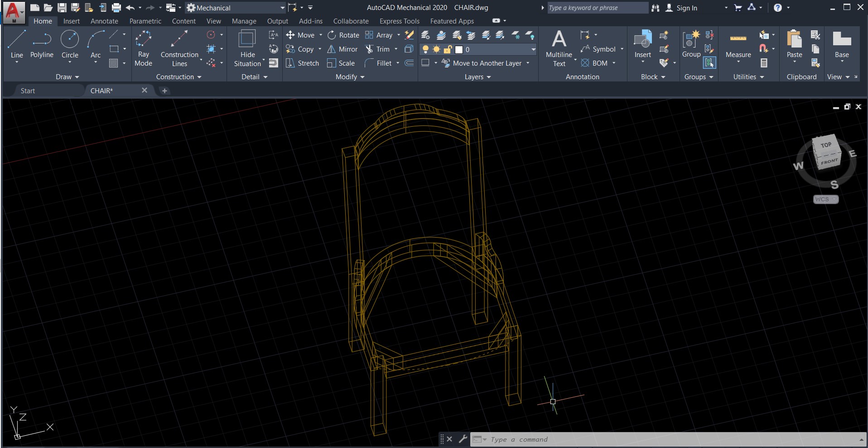Close the CHAIR drawing tab
Viewport: 868px width, 448px height.
tap(144, 90)
